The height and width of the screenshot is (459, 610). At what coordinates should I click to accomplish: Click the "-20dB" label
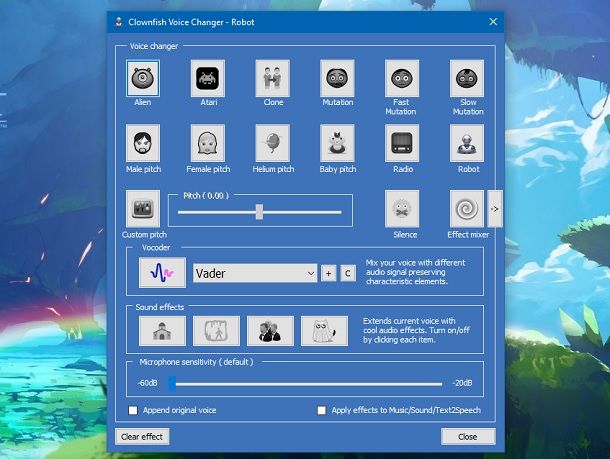coord(462,383)
